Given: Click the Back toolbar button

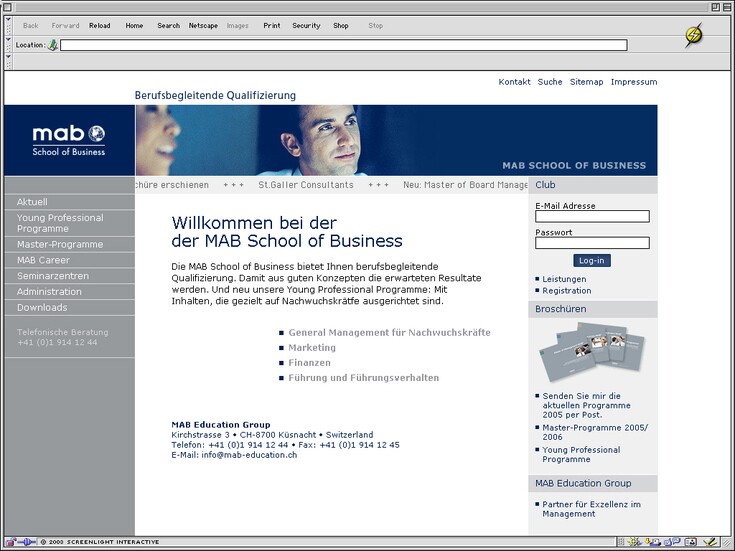Looking at the screenshot, I should 30,26.
